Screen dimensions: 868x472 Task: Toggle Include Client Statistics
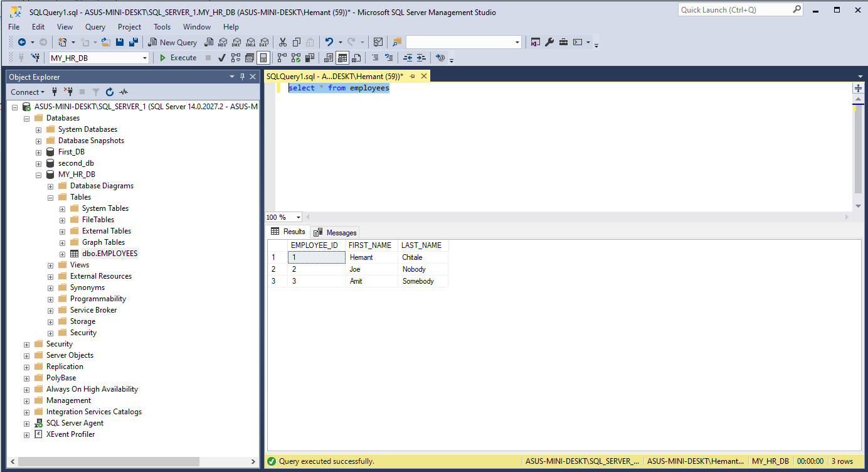(x=310, y=58)
